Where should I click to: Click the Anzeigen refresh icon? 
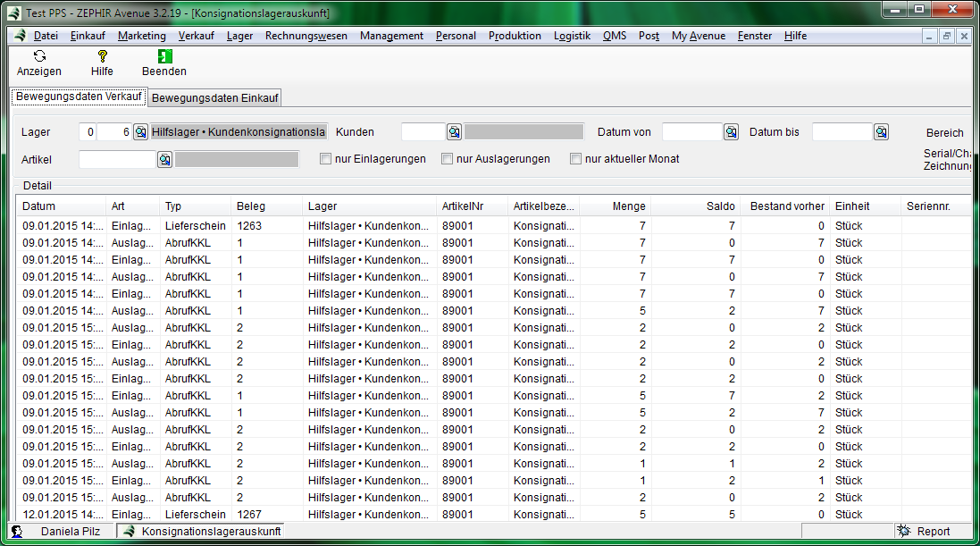(x=39, y=56)
